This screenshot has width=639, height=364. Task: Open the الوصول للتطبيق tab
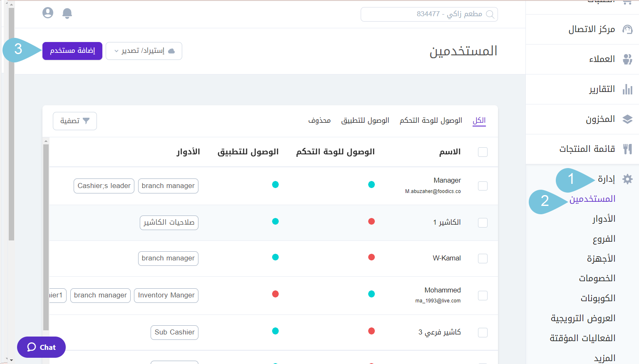(365, 120)
